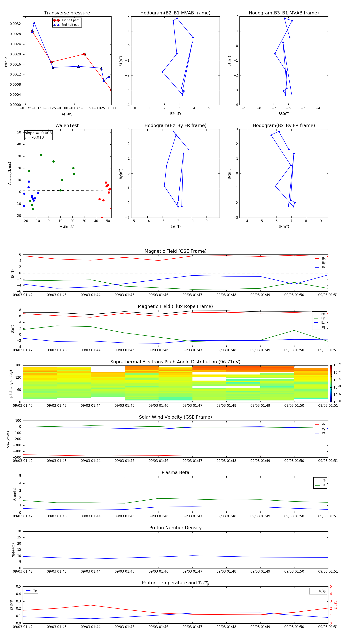Click the '10^-26' colorbar label

coord(337,365)
